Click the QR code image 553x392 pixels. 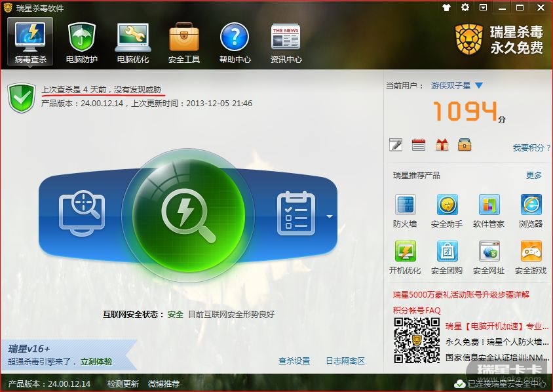tap(417, 340)
